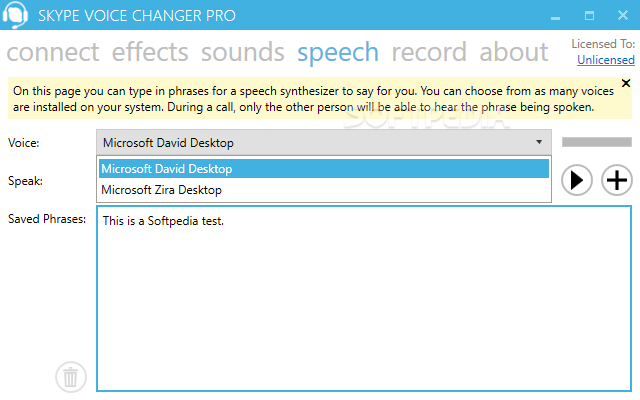Play the typed speech phrase
This screenshot has width=640, height=400.
[576, 180]
